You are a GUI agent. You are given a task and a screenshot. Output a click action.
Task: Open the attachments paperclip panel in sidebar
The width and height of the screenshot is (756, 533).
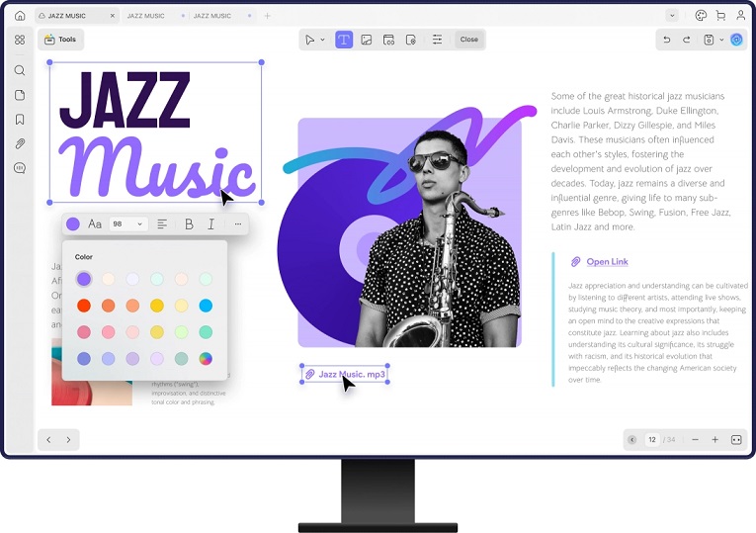point(20,144)
